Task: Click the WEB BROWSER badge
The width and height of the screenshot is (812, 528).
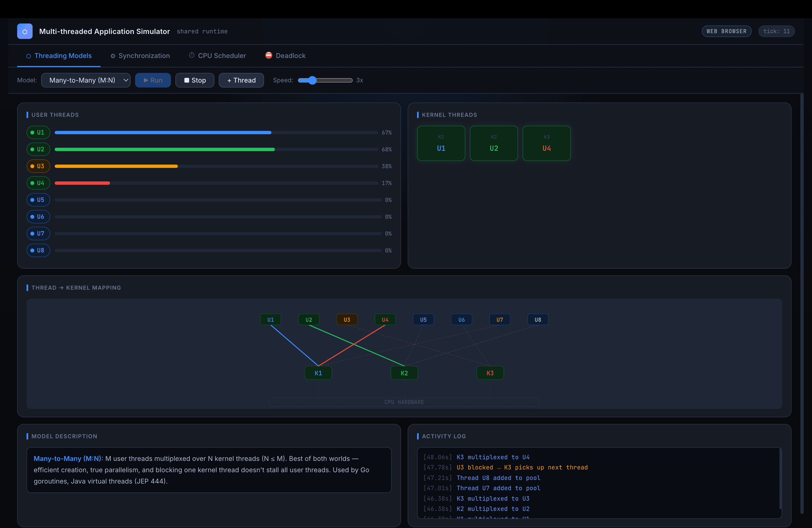Action: pyautogui.click(x=727, y=31)
